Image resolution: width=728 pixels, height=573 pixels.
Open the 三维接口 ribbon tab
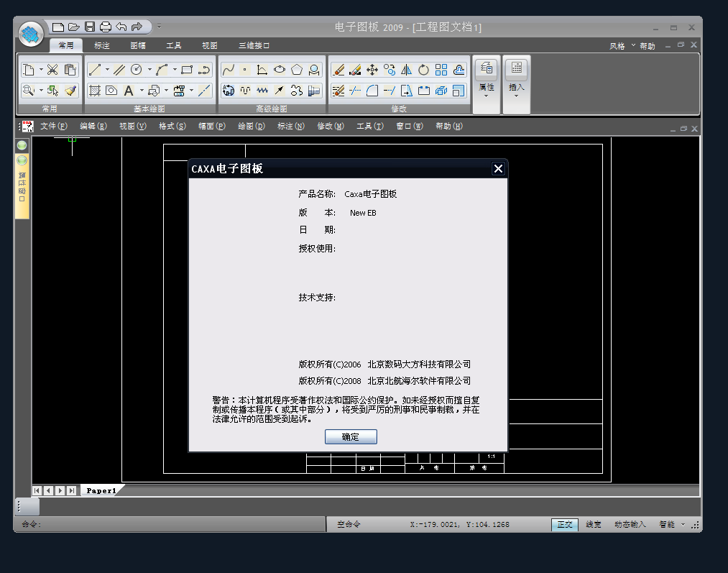click(x=254, y=45)
